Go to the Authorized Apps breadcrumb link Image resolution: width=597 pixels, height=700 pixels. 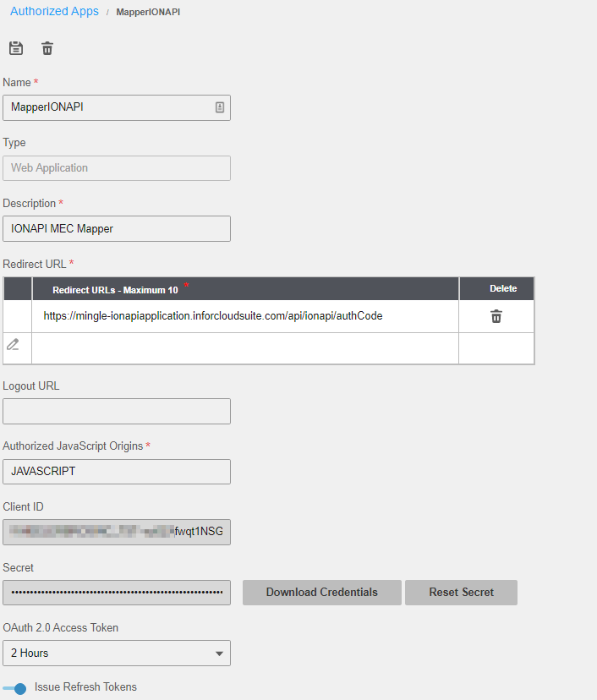(54, 12)
